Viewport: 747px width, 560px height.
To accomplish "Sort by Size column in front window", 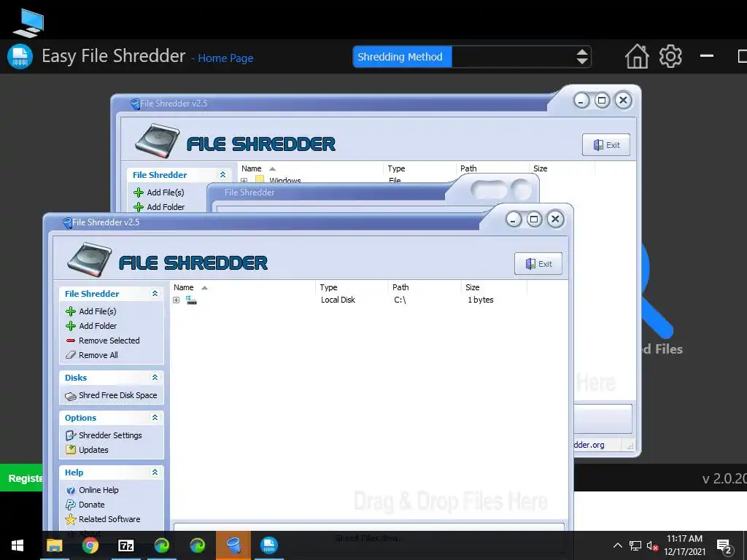I will click(x=494, y=287).
